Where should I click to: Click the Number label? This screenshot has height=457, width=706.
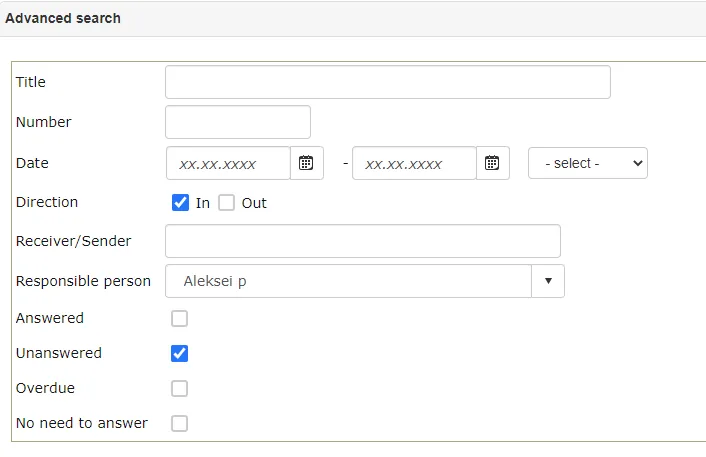coord(44,122)
